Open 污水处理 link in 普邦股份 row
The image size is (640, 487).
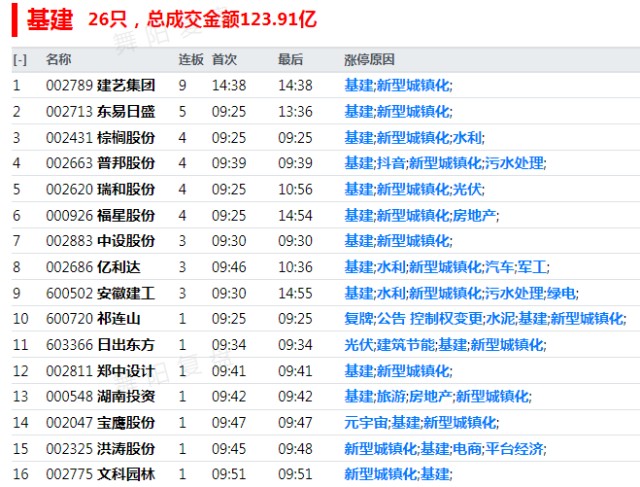[x=514, y=163]
